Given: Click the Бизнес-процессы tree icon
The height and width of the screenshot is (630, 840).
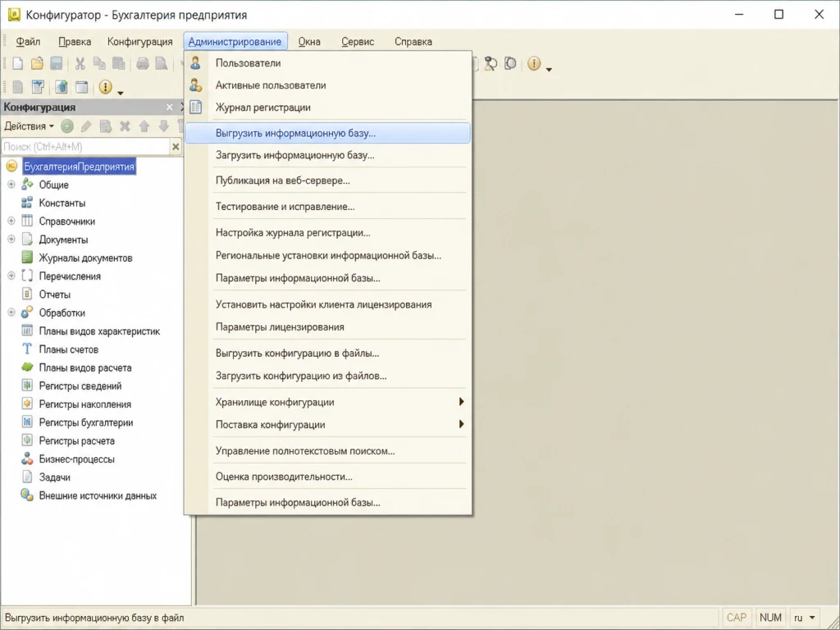Looking at the screenshot, I should click(27, 459).
